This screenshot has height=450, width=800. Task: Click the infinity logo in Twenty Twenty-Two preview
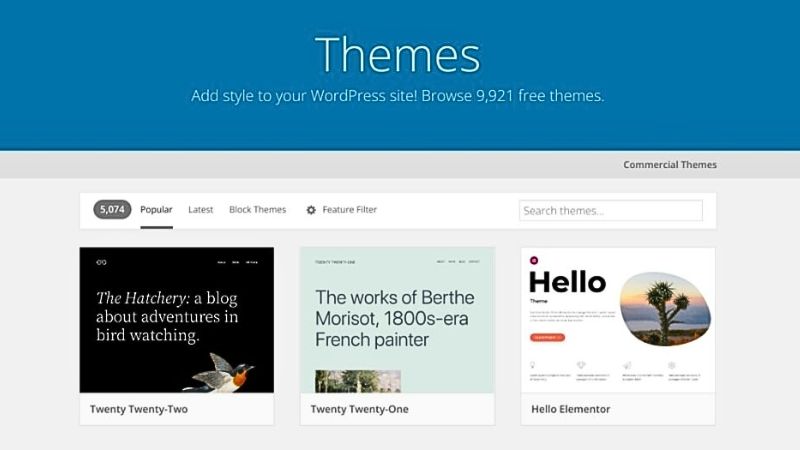click(101, 262)
